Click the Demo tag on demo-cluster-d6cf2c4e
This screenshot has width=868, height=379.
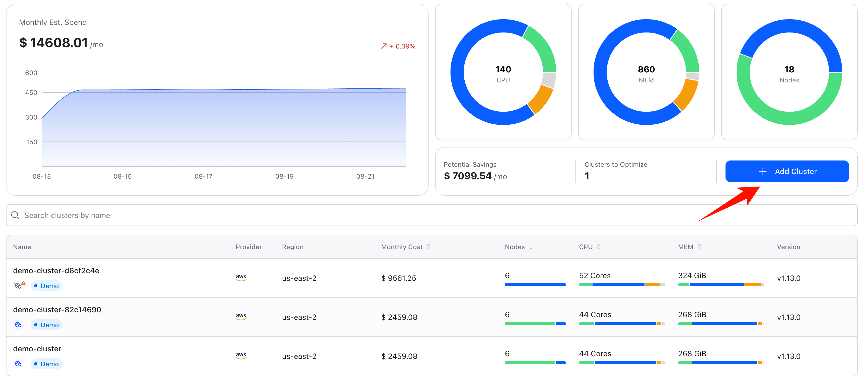[47, 285]
